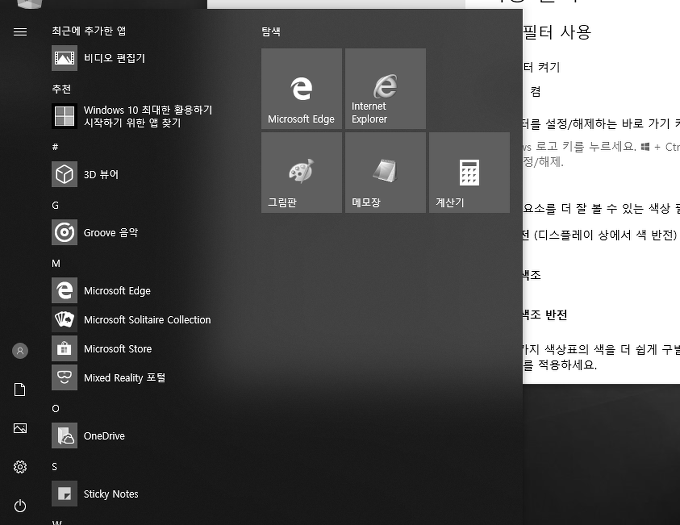Open the Documents folder icon in sidebar
The height and width of the screenshot is (525, 680).
pos(20,389)
